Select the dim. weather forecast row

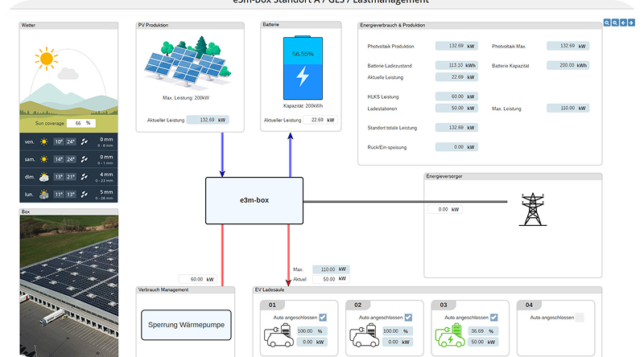[x=68, y=176]
